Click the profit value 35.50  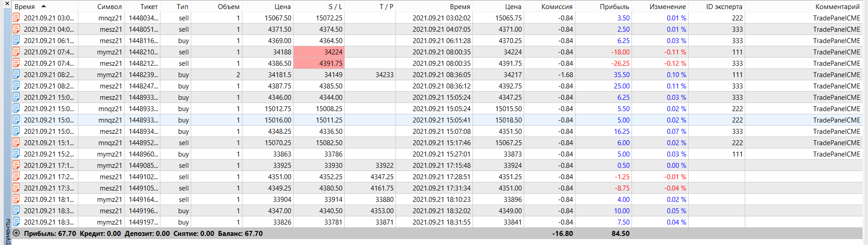622,75
